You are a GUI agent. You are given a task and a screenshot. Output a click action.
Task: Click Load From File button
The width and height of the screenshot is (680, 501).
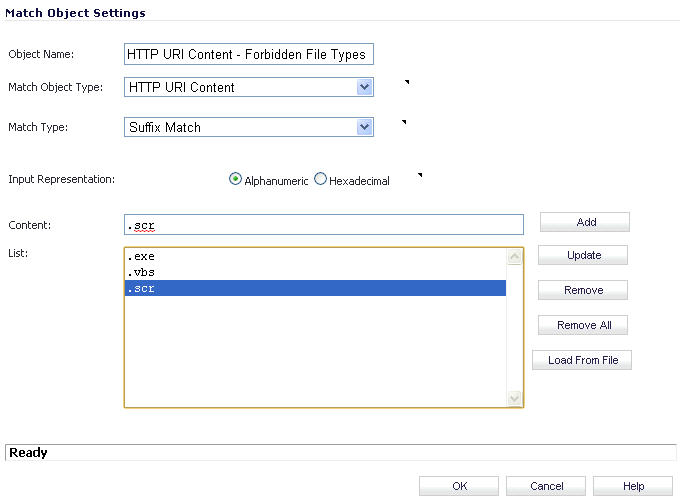click(582, 360)
